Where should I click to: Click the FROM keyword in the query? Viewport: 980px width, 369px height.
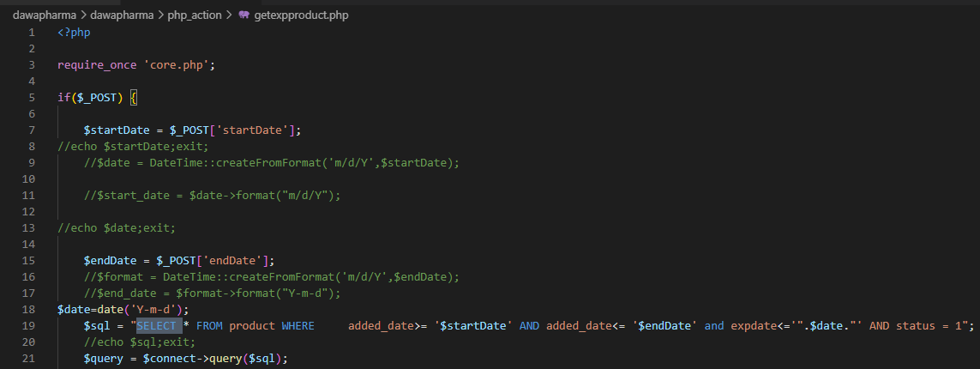pyautogui.click(x=209, y=325)
